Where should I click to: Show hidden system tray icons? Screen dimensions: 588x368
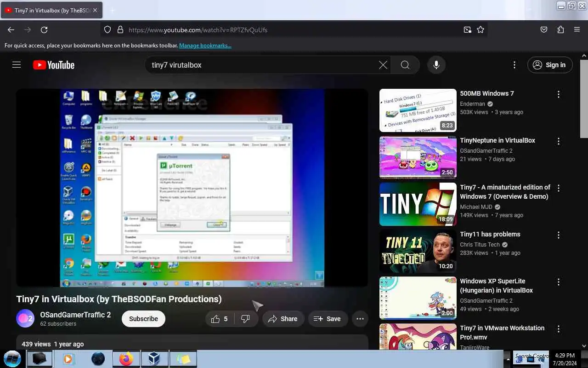click(x=508, y=359)
